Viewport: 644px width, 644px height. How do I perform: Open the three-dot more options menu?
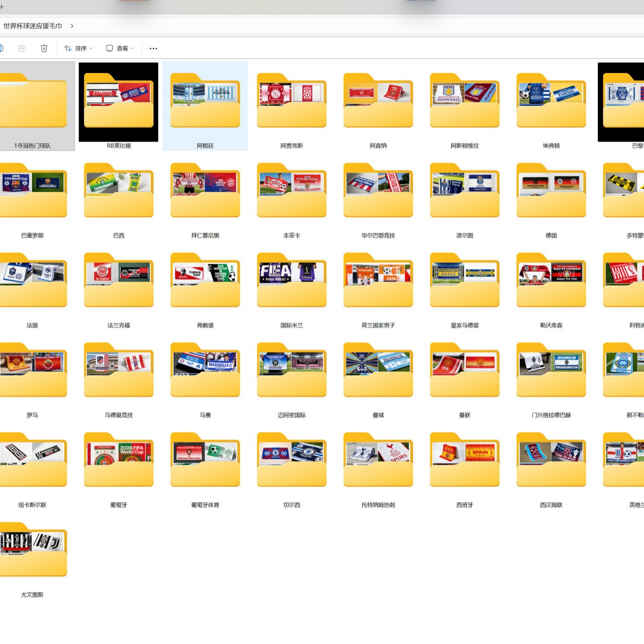(x=153, y=48)
